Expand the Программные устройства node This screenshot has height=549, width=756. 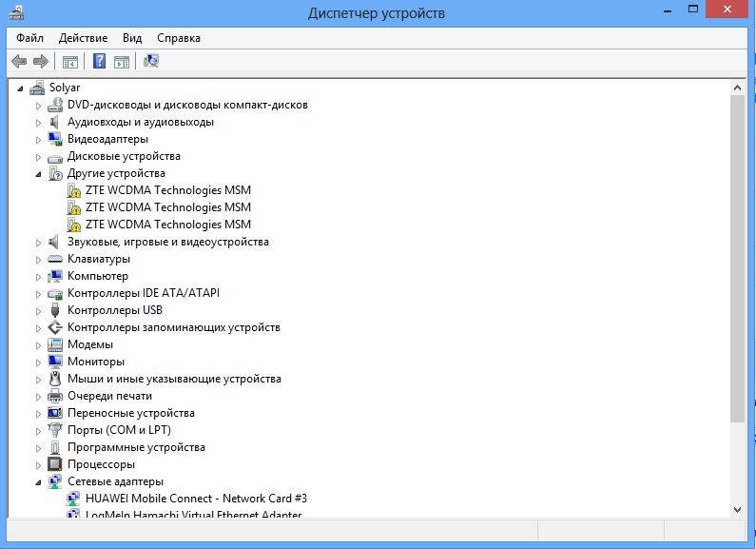tap(39, 448)
